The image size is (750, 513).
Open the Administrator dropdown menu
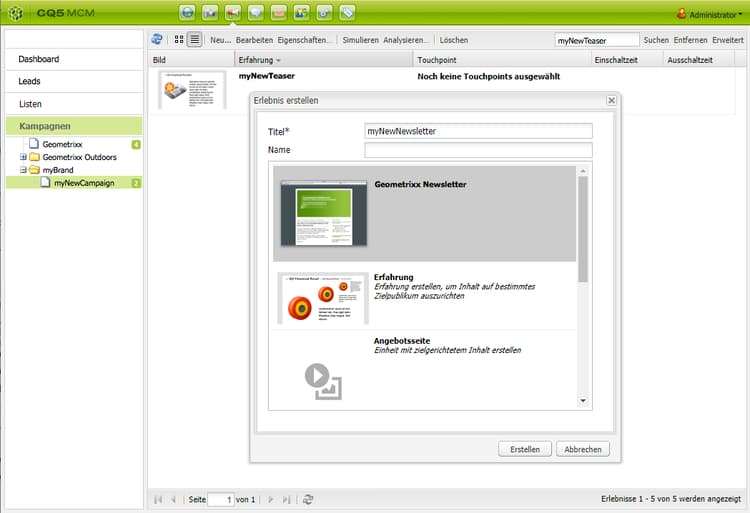[x=715, y=15]
